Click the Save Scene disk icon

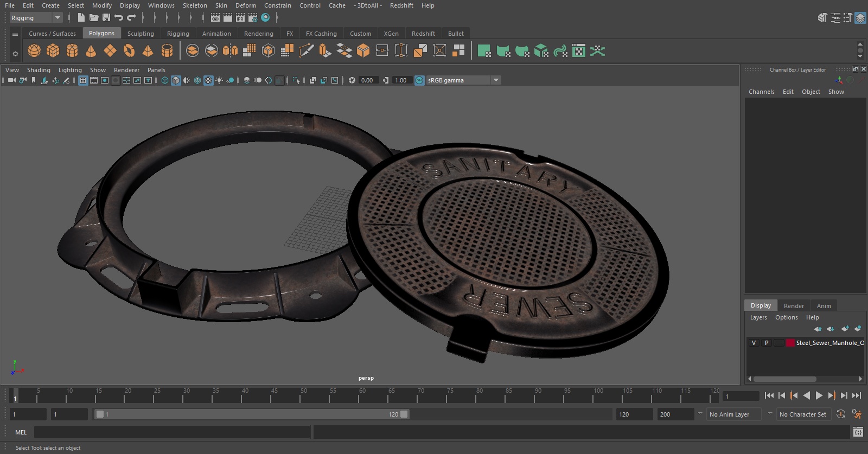point(106,18)
